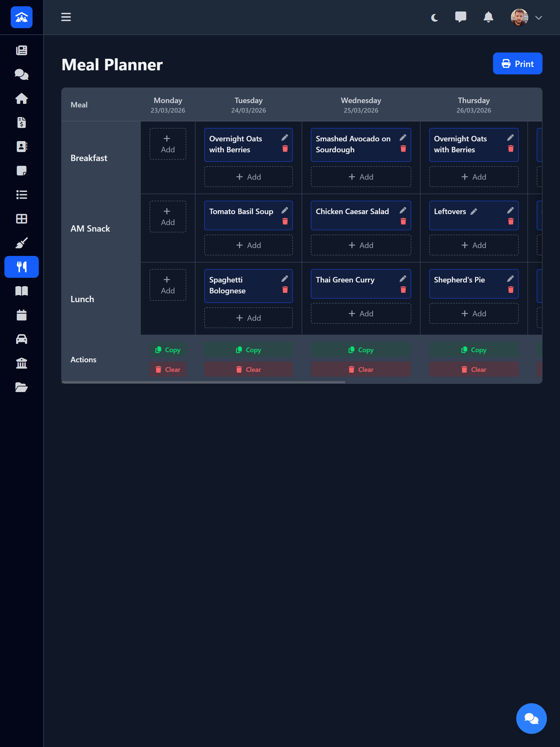
Task: Open the floating chat bubble at bottom right
Action: pyautogui.click(x=531, y=718)
